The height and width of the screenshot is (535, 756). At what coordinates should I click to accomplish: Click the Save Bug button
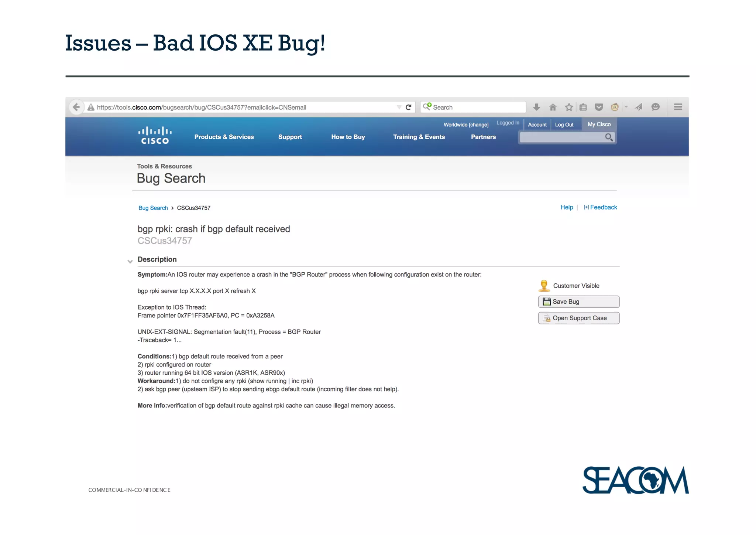[579, 301]
